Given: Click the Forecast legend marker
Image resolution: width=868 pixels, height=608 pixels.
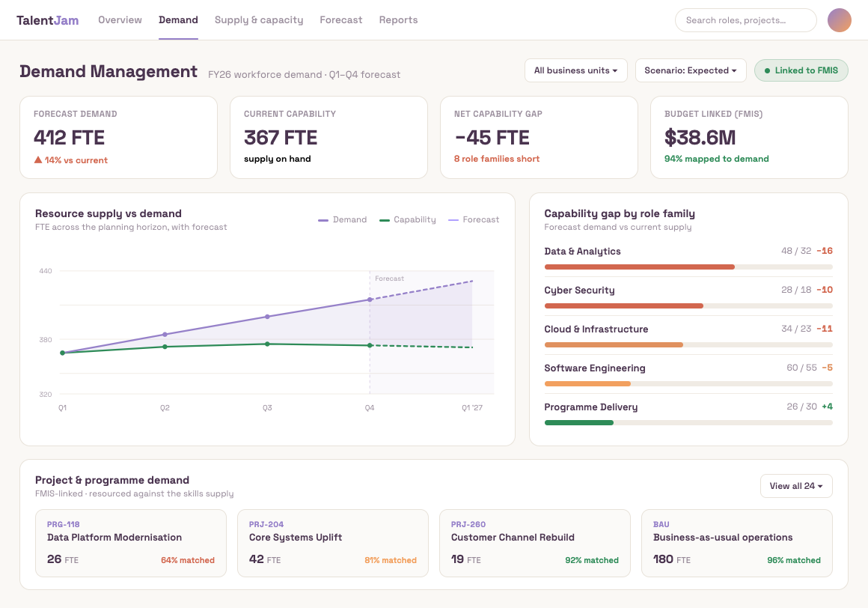Looking at the screenshot, I should tap(453, 220).
